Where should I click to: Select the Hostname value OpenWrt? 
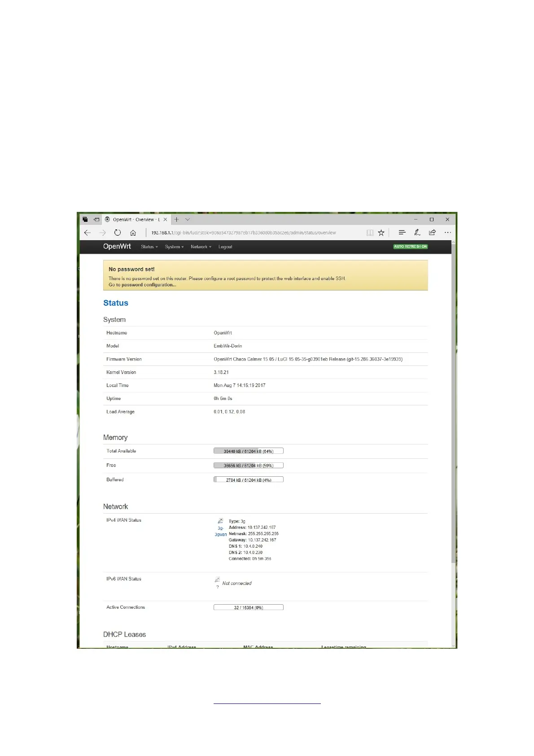(x=223, y=333)
